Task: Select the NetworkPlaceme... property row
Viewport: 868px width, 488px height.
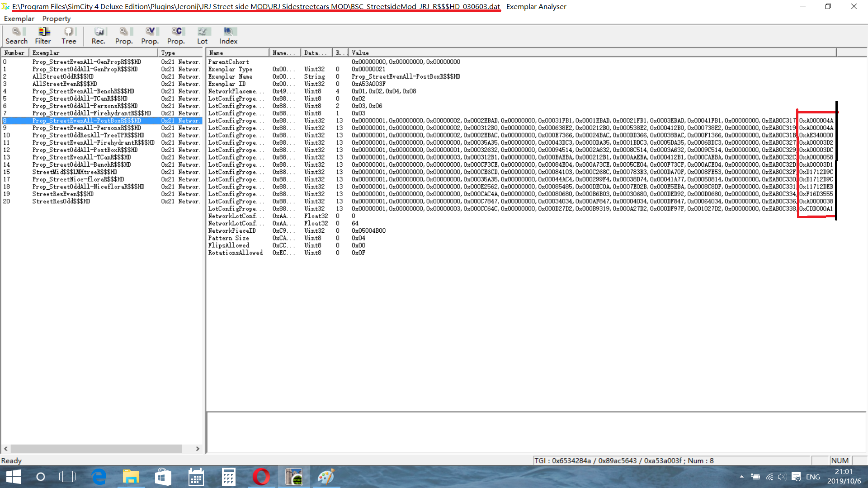Action: click(521, 91)
